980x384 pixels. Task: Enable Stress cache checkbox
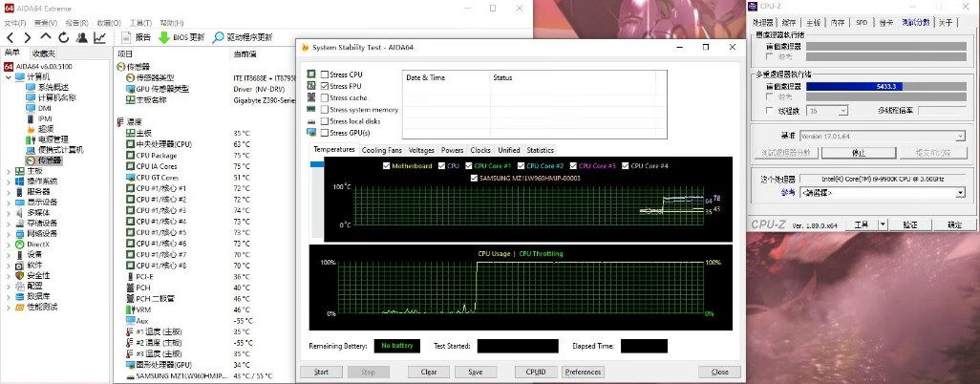point(325,98)
